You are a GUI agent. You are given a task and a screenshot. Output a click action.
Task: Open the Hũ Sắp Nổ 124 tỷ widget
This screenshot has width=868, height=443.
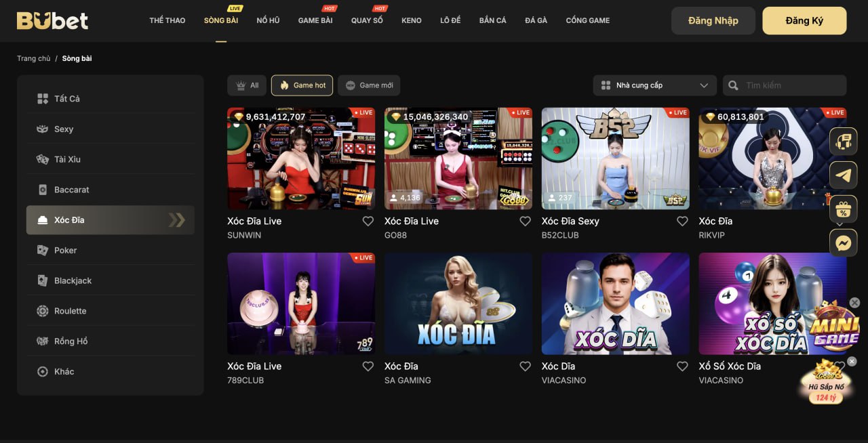point(825,383)
